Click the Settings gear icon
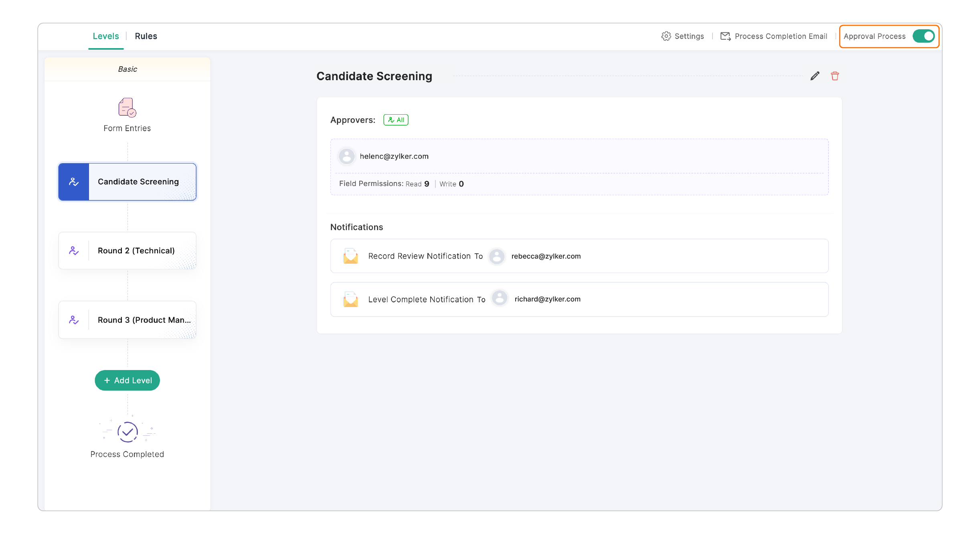 click(x=666, y=36)
